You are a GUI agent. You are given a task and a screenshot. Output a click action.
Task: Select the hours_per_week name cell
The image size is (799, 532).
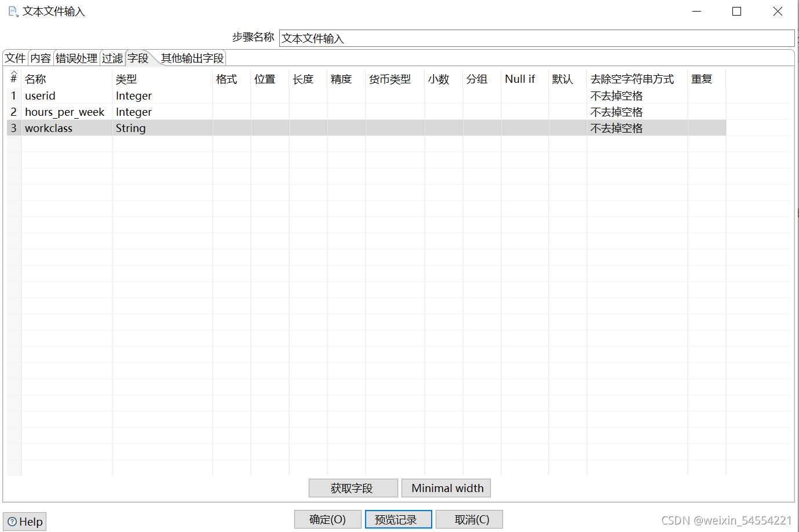click(67, 112)
